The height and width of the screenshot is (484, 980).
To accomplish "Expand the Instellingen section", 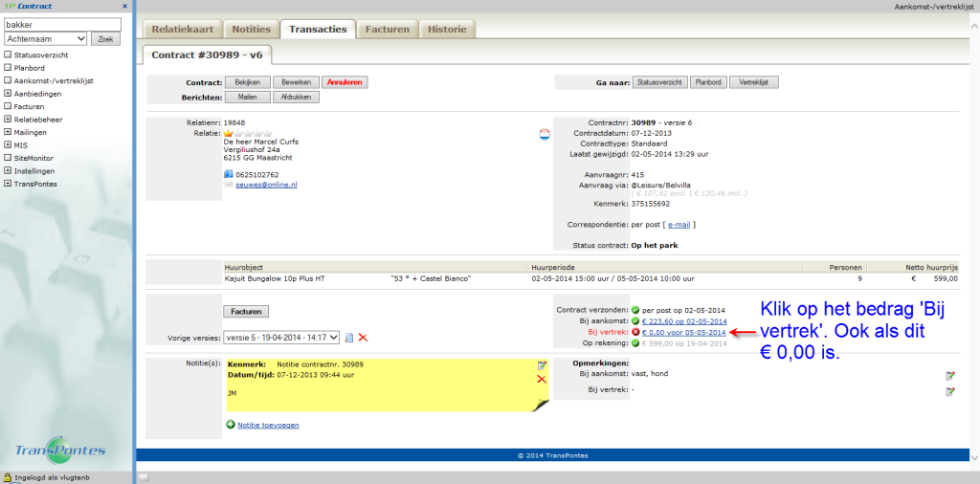I will tap(8, 170).
